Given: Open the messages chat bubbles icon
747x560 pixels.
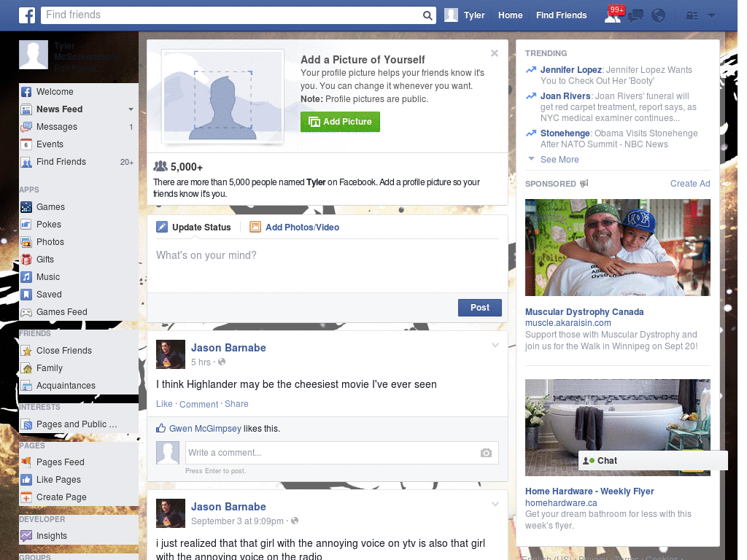Looking at the screenshot, I should point(635,16).
